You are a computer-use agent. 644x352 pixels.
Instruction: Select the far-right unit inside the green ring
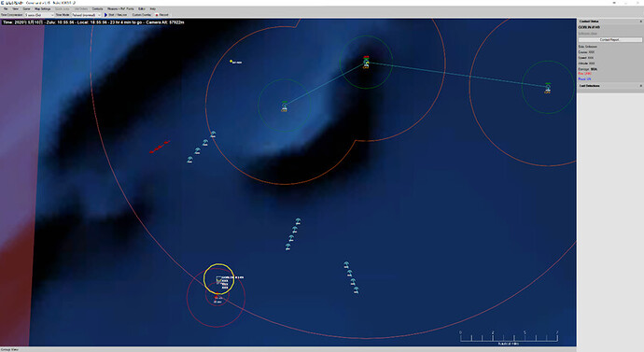(548, 88)
